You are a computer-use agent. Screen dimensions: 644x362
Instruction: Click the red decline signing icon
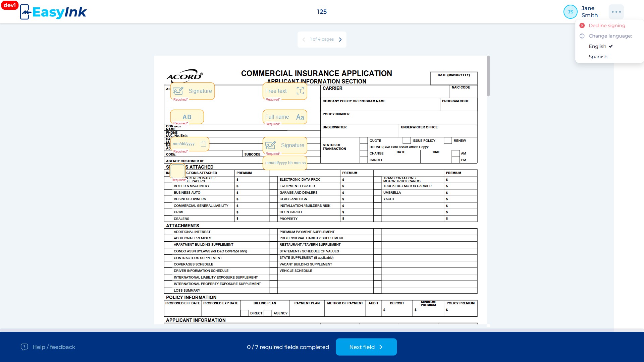coord(582,25)
